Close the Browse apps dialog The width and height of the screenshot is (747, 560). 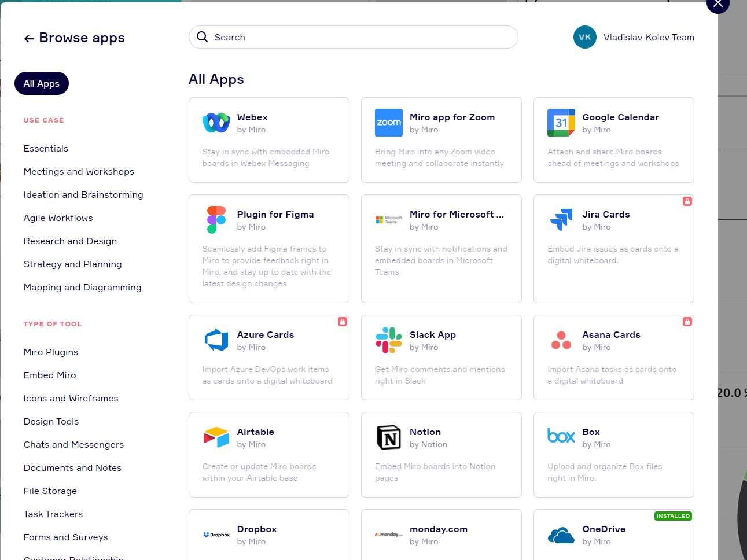coord(717,4)
